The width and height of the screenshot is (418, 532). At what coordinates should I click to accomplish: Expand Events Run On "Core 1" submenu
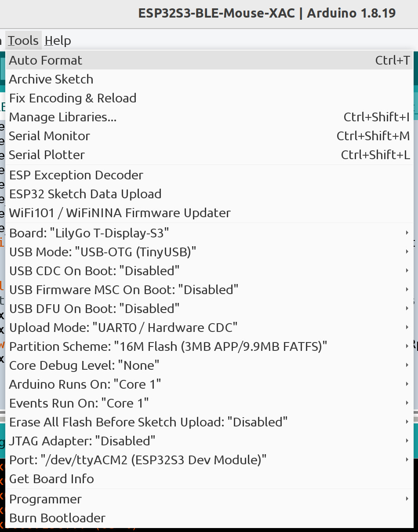(x=209, y=403)
